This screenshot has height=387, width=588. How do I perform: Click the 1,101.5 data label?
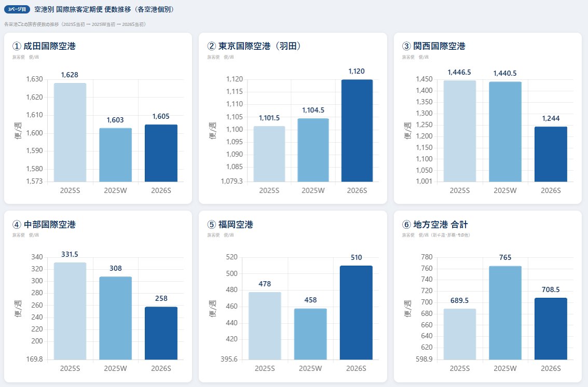click(269, 118)
